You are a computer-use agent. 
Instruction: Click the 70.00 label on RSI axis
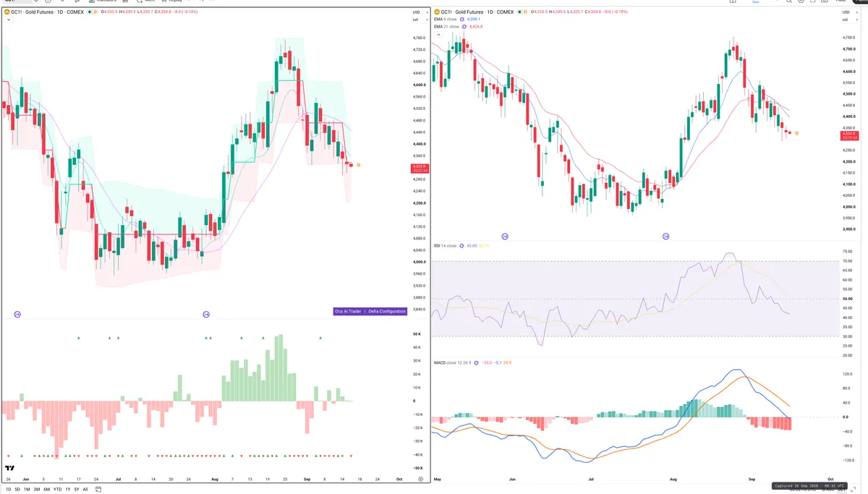(848, 261)
